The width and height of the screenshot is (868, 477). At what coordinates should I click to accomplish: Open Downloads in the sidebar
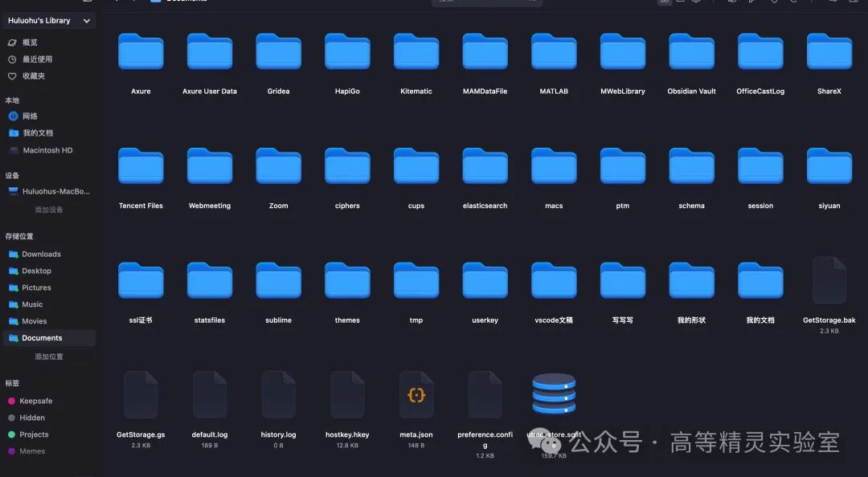pyautogui.click(x=35, y=254)
